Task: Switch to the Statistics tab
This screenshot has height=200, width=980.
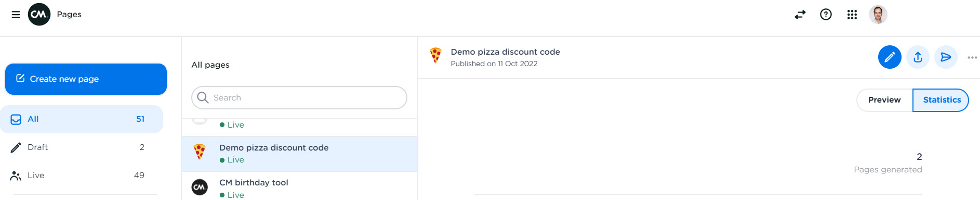Action: 941,100
